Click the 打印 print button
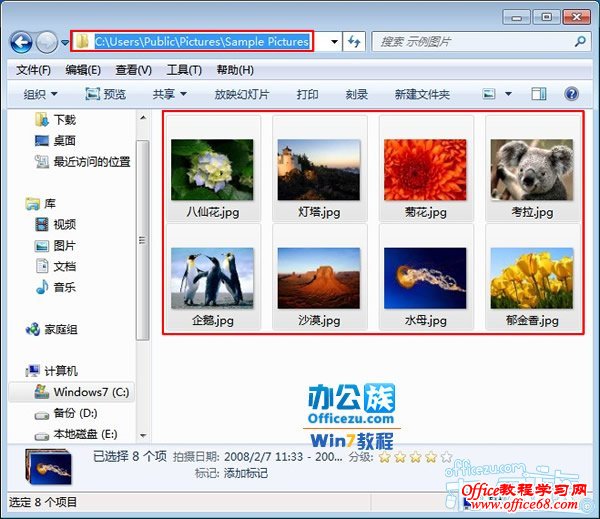600x519 pixels. [x=307, y=94]
